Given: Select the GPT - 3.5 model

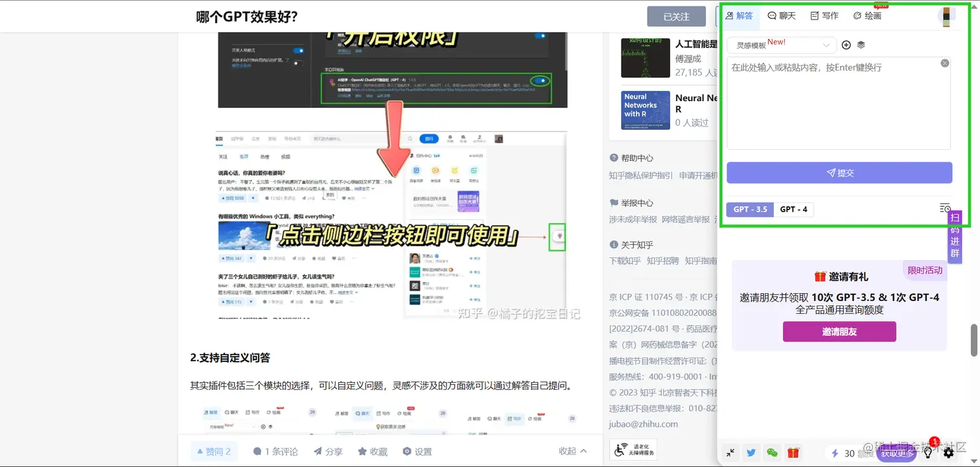Looking at the screenshot, I should tap(750, 210).
